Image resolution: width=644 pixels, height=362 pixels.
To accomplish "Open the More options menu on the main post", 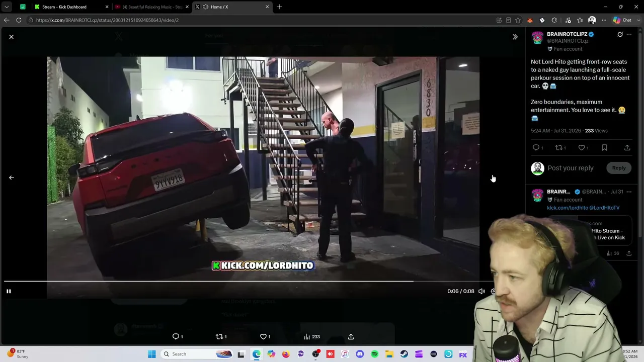I will click(629, 34).
